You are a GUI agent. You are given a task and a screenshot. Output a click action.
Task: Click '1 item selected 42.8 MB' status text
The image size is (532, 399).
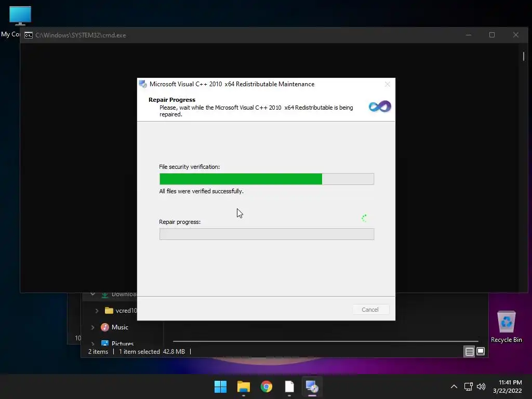(152, 352)
